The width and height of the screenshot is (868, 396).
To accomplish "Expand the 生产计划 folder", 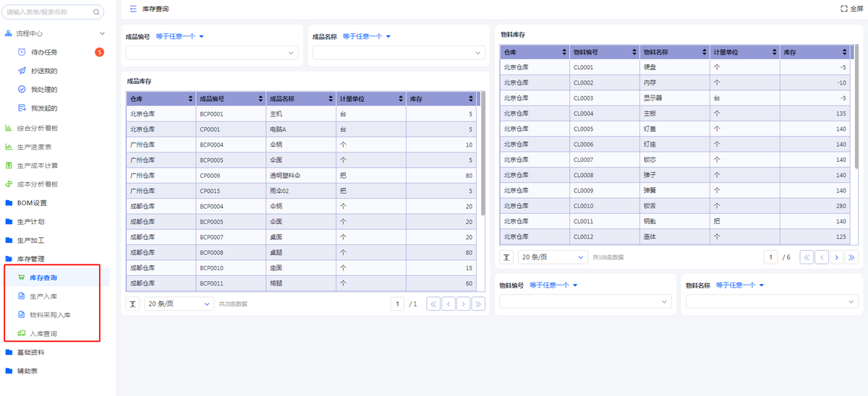I will pos(30,222).
